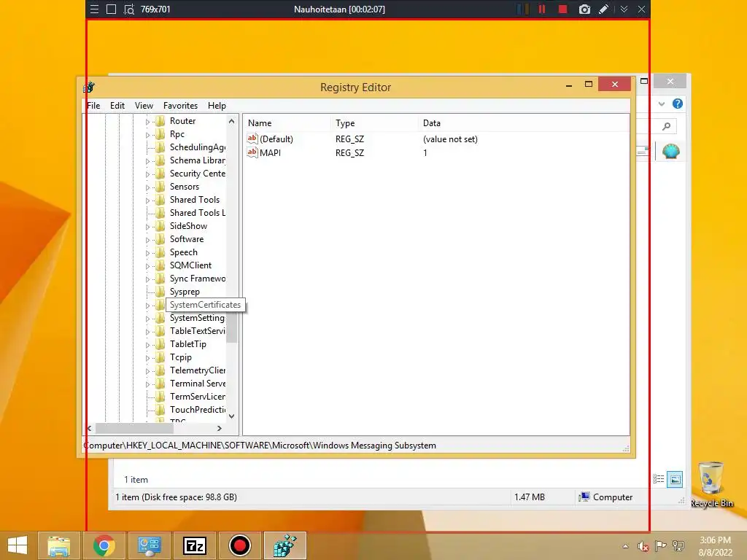Select the MAPI value string icon

pos(252,152)
